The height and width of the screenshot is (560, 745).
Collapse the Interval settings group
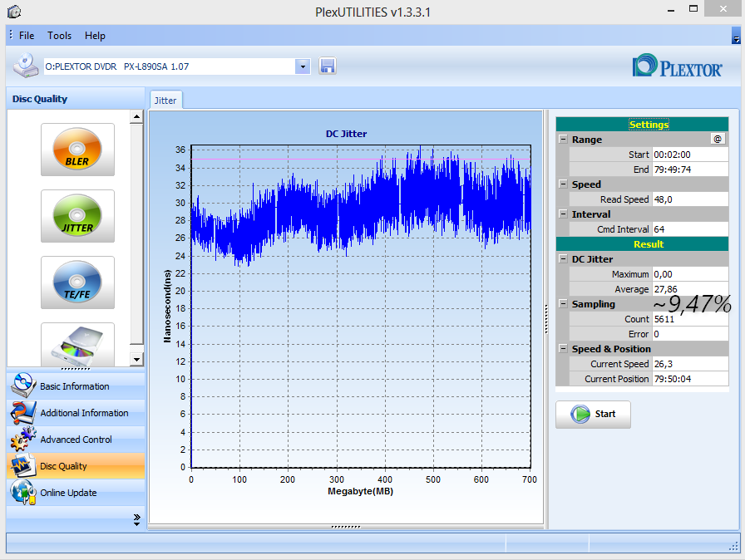point(563,214)
